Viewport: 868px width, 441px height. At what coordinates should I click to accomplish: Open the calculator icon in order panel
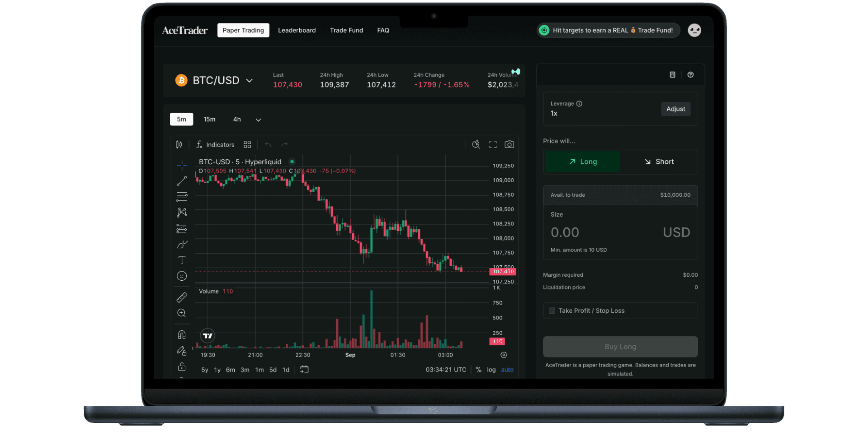[x=672, y=75]
